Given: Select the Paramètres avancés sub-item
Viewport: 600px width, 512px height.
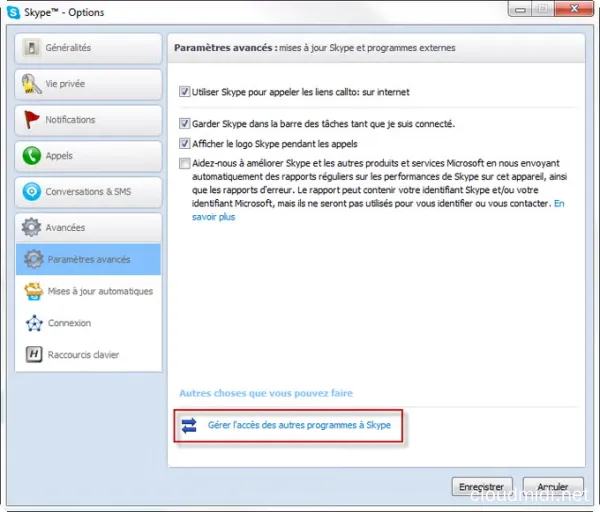Looking at the screenshot, I should pos(89,259).
